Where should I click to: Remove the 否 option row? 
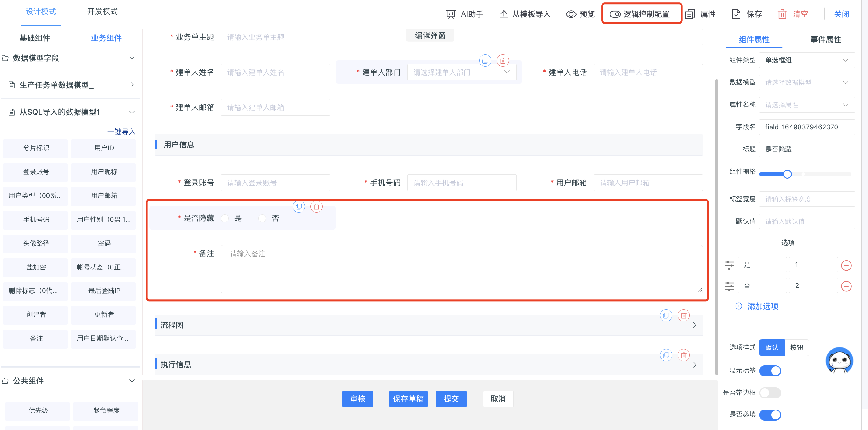pos(846,286)
